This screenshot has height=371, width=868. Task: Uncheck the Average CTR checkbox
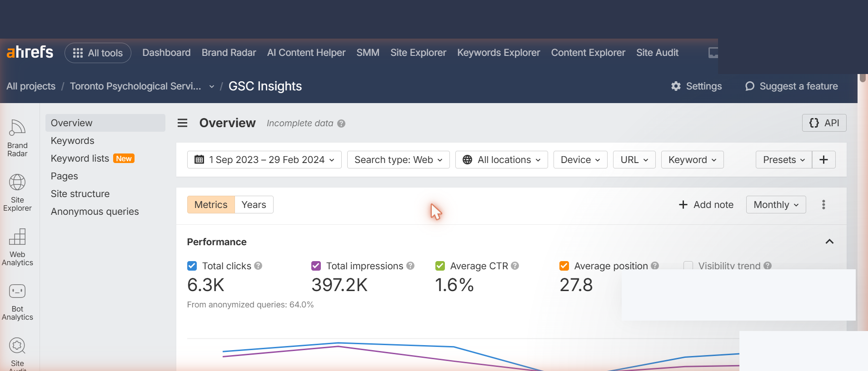coord(440,266)
